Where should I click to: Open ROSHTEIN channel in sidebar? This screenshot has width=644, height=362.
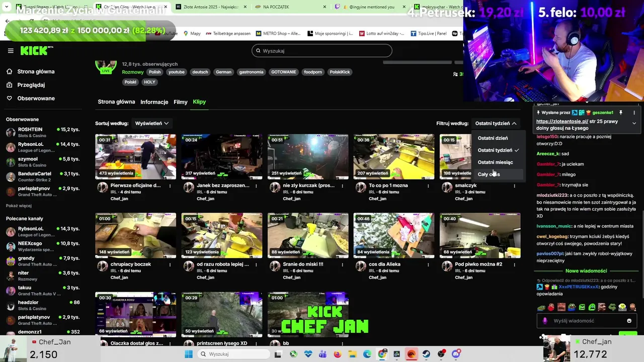point(43,133)
